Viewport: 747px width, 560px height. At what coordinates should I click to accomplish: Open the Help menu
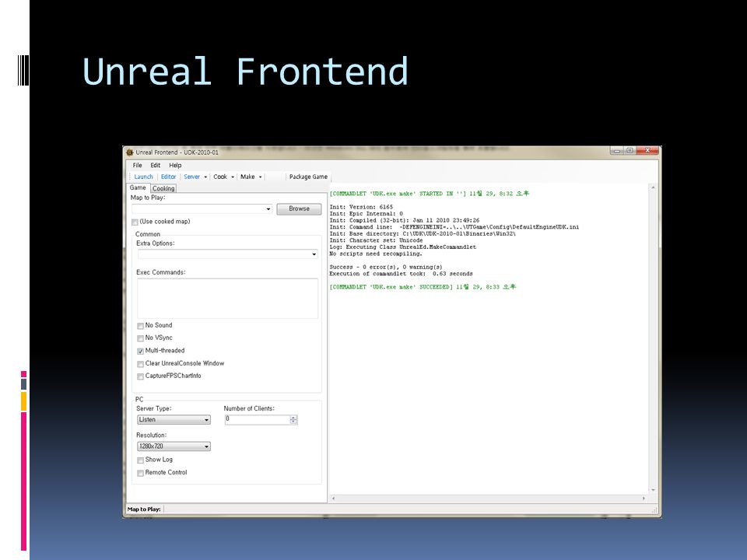(x=175, y=165)
